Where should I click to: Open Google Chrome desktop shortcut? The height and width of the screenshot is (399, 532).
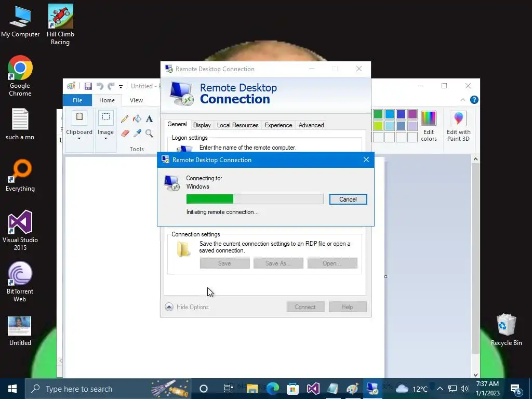20,76
